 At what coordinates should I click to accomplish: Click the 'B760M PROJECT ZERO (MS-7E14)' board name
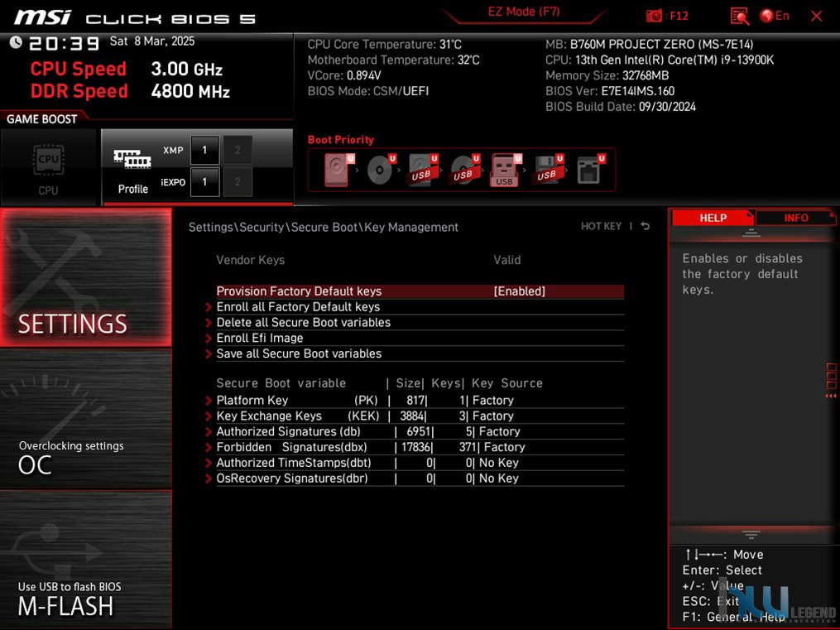[x=661, y=45]
